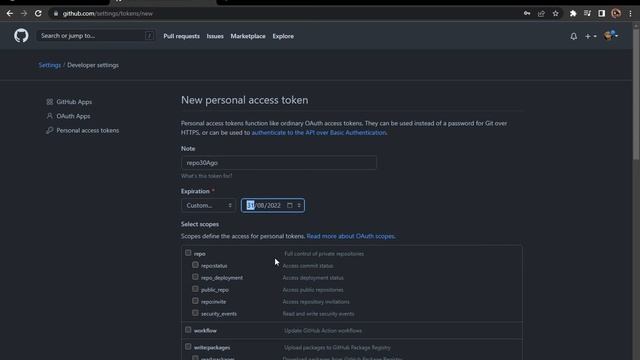The image size is (640, 360).
Task: Toggle the browser side panel icon
Action: tap(602, 13)
